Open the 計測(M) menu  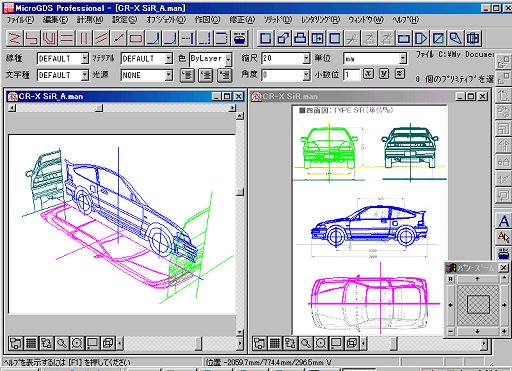90,20
